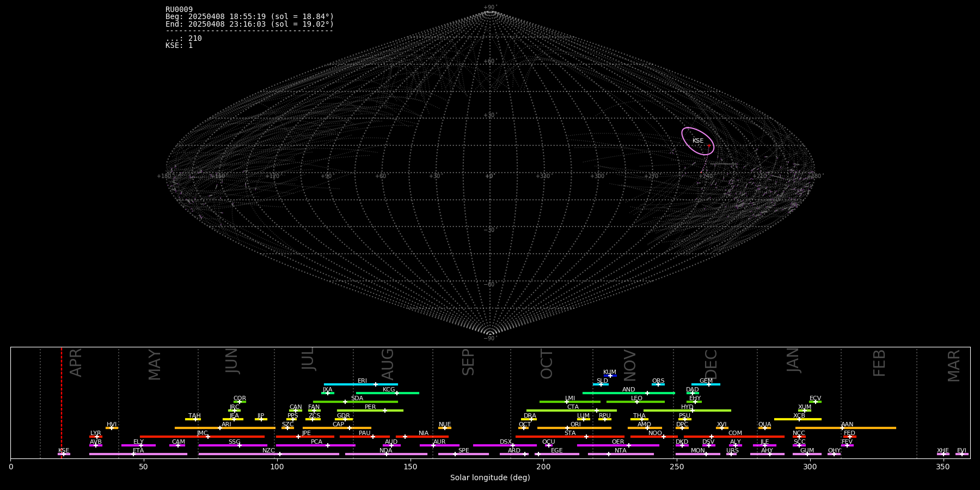Click the +90° pole label on the sky map
The image size is (980, 490).
pyautogui.click(x=490, y=8)
